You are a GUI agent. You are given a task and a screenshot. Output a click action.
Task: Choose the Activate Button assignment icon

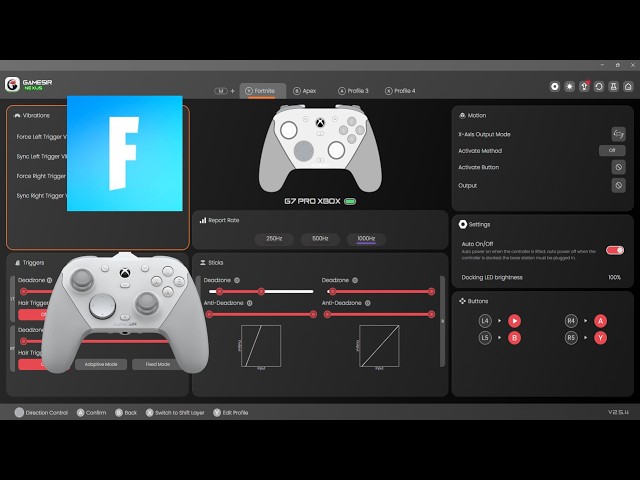[x=618, y=167]
